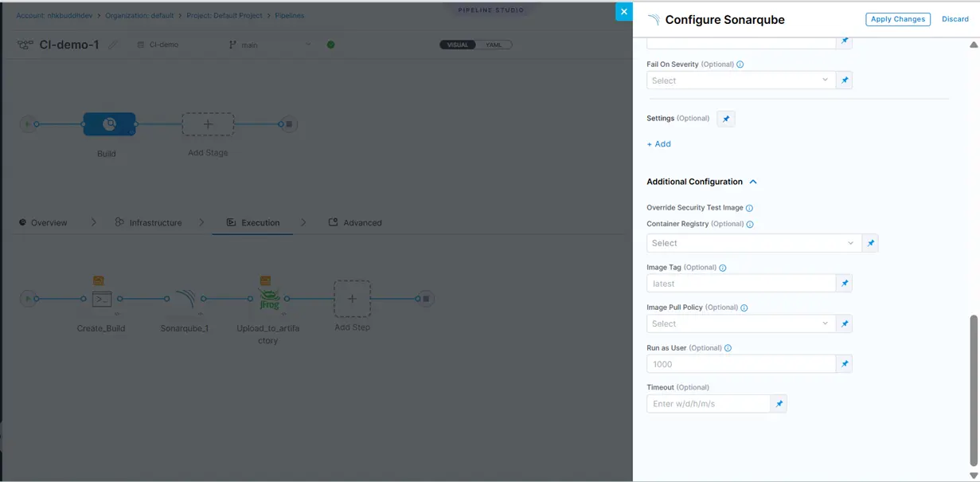The width and height of the screenshot is (980, 482).
Task: Focus the Image Tag input field
Action: point(741,284)
